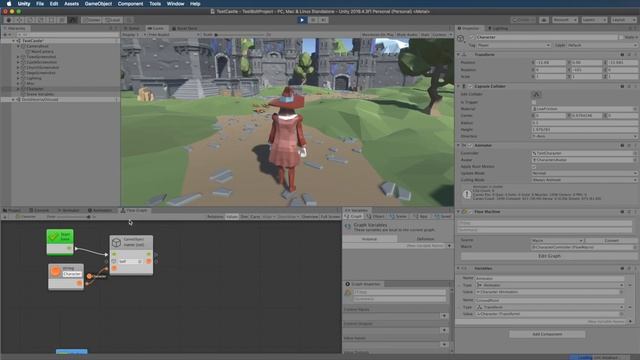Add Control Outputs entry with plus
The width and height of the screenshot is (640, 360).
click(444, 330)
